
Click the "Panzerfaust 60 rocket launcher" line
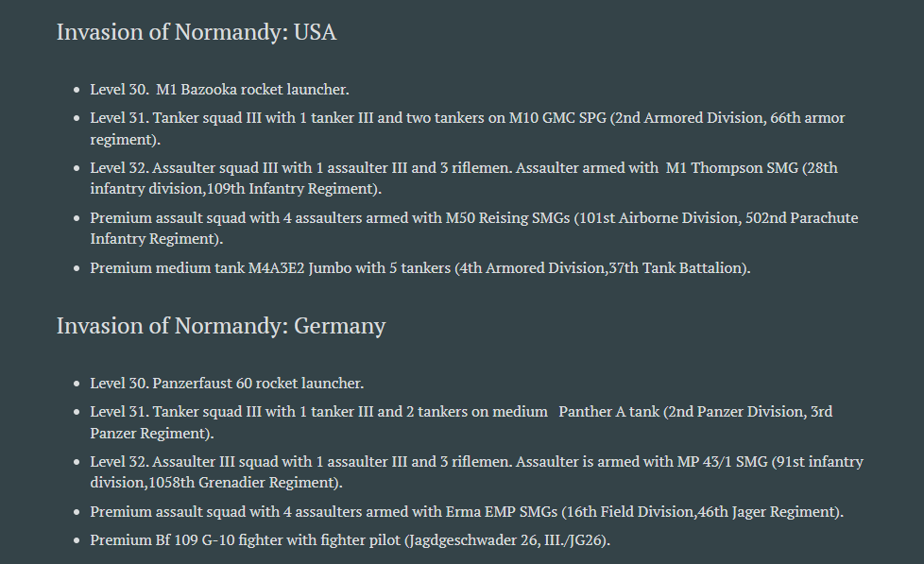227,383
